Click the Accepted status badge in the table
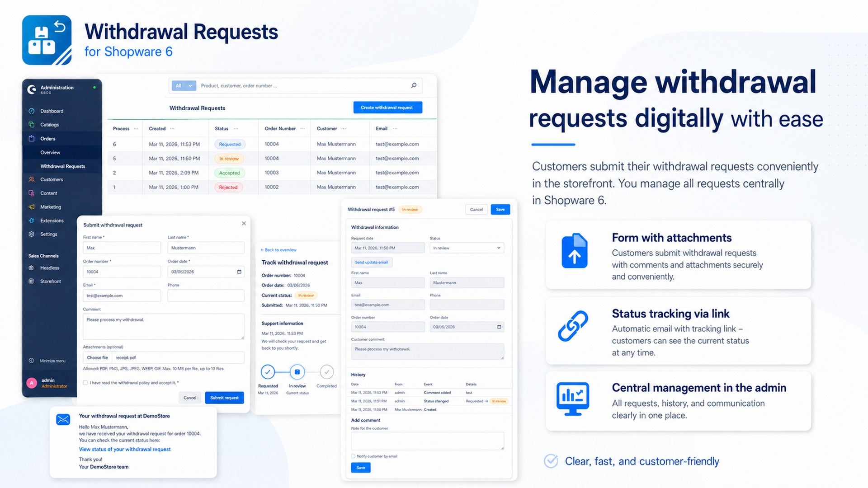This screenshot has height=488, width=868. (x=230, y=173)
